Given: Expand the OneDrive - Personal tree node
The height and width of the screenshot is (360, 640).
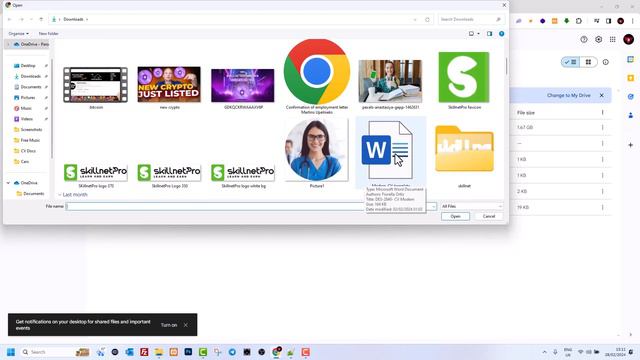Looking at the screenshot, I should coord(8,44).
